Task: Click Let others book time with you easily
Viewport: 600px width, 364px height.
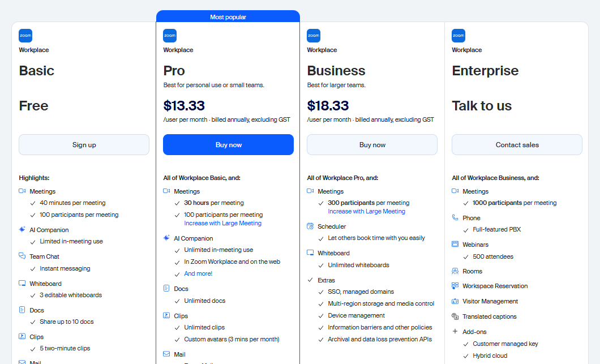Action: [x=376, y=238]
